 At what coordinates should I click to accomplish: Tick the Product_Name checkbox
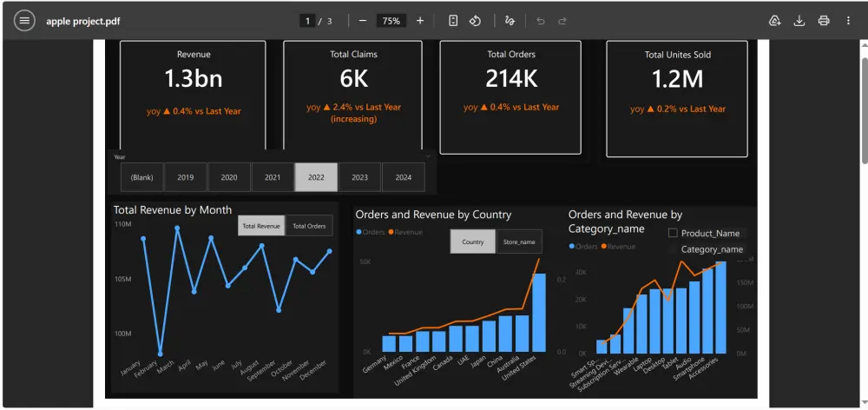[674, 234]
